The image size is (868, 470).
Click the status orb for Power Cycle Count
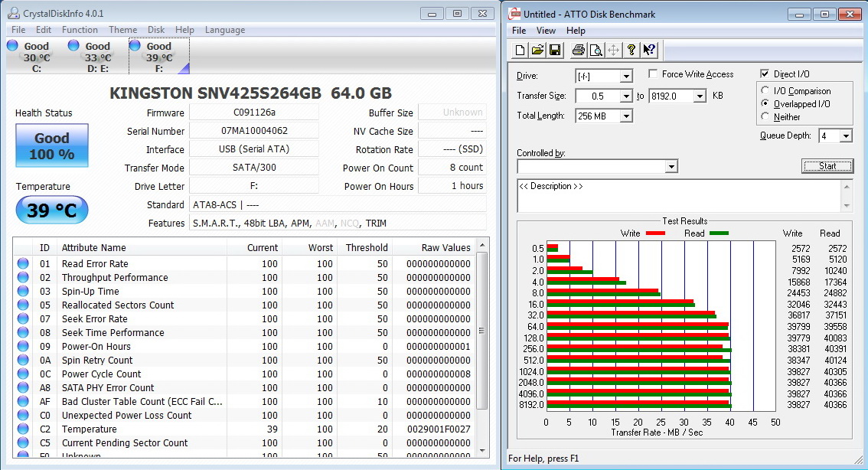pos(23,374)
